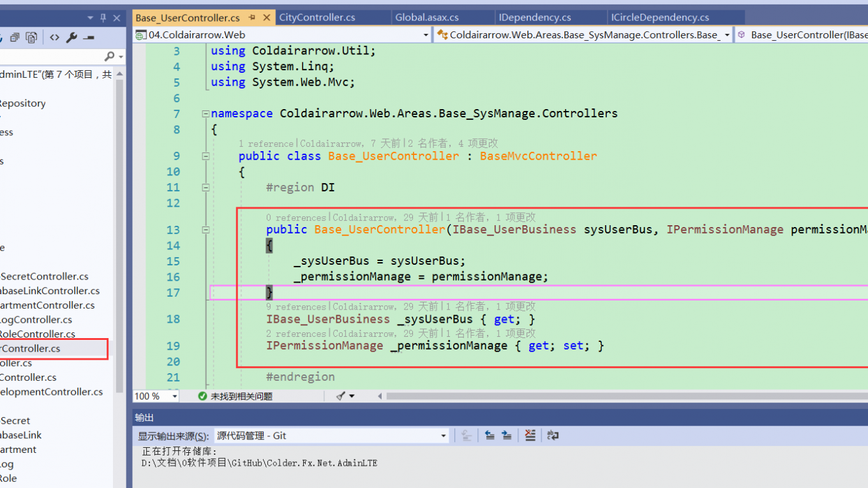Image resolution: width=868 pixels, height=488 pixels.
Task: Click the '0 references' CodeLens link above constructor
Action: pos(296,218)
